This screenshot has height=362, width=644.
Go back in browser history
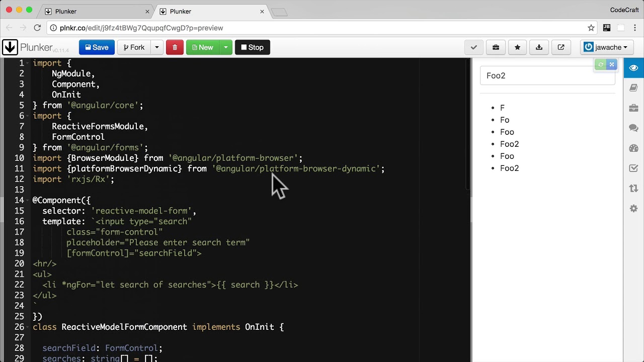(10, 28)
